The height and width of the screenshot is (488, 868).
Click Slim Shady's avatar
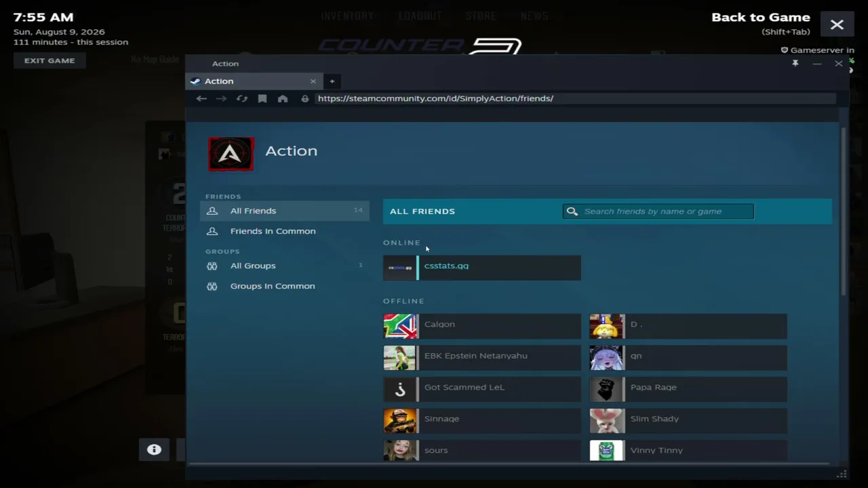[x=606, y=421]
